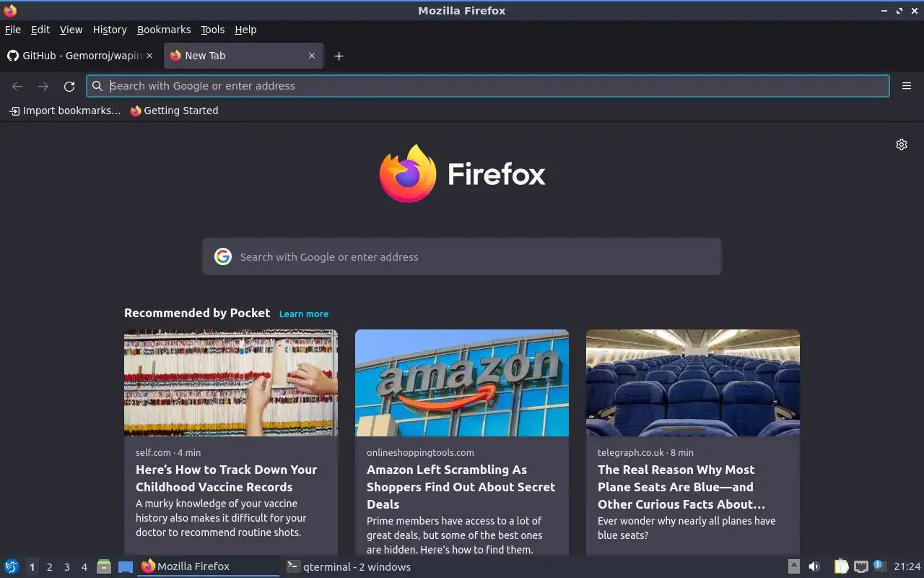Close the GitHub tab
The height and width of the screenshot is (578, 924).
pyautogui.click(x=149, y=56)
